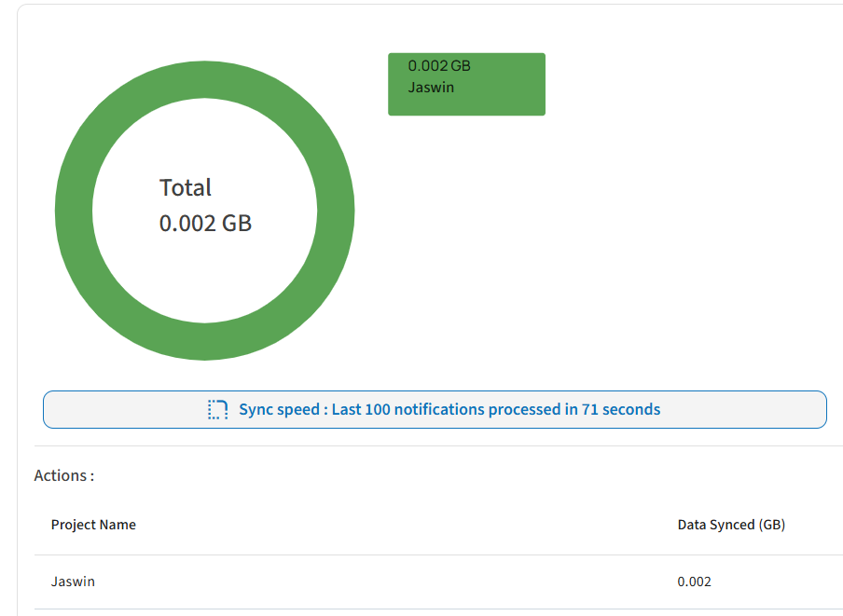This screenshot has width=843, height=616.
Task: Select the green Jaswin legend box
Action: (466, 84)
